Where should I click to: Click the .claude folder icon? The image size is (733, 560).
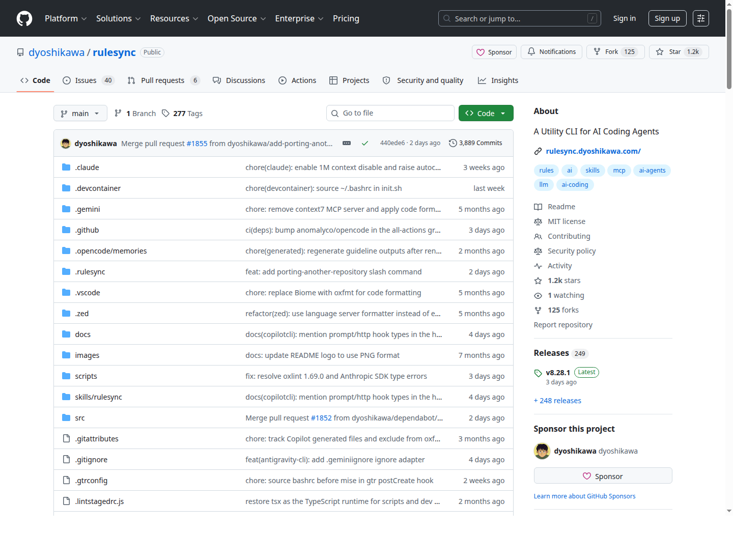[66, 167]
